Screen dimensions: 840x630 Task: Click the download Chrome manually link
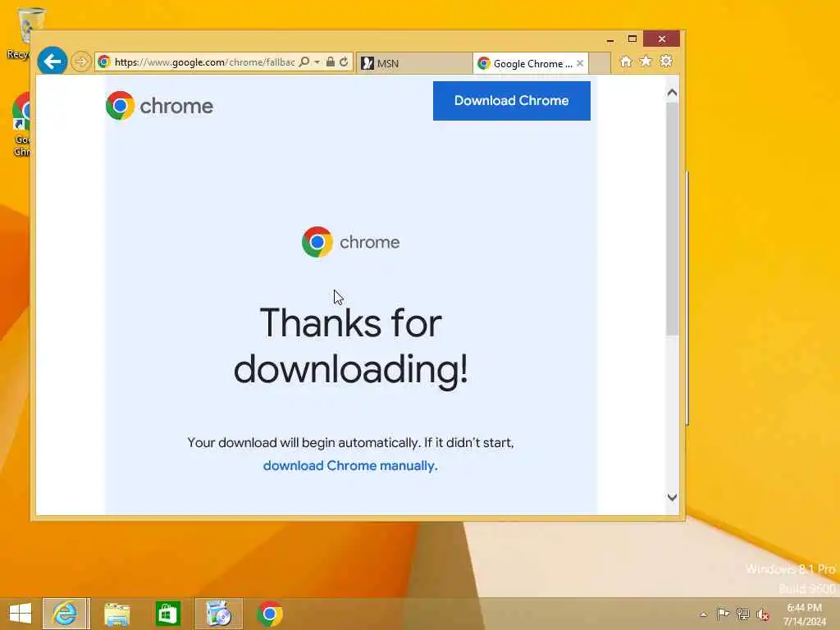click(x=350, y=466)
